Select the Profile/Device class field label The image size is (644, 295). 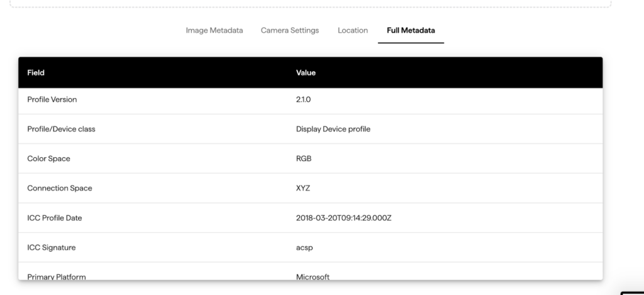point(61,129)
